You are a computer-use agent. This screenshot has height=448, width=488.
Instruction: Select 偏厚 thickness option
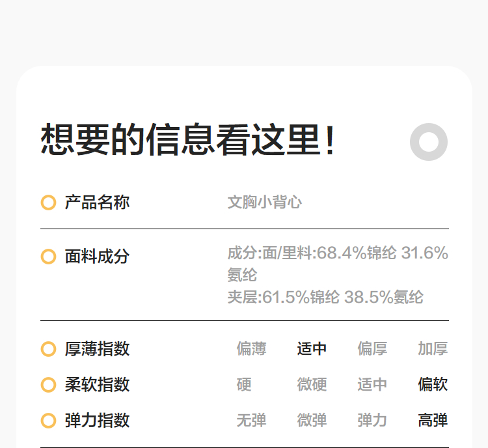point(372,349)
